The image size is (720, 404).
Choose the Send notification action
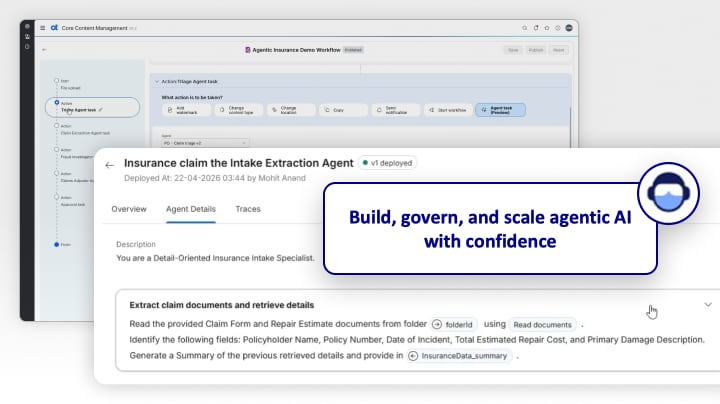pyautogui.click(x=395, y=110)
